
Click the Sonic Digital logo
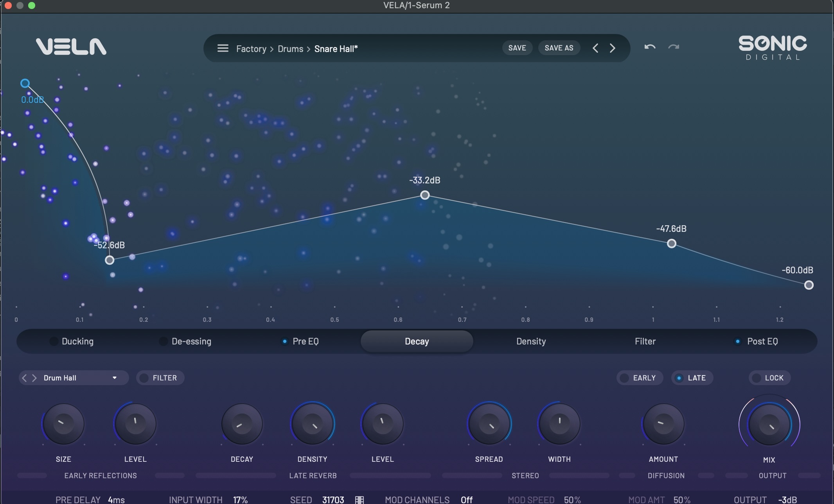[x=773, y=48]
